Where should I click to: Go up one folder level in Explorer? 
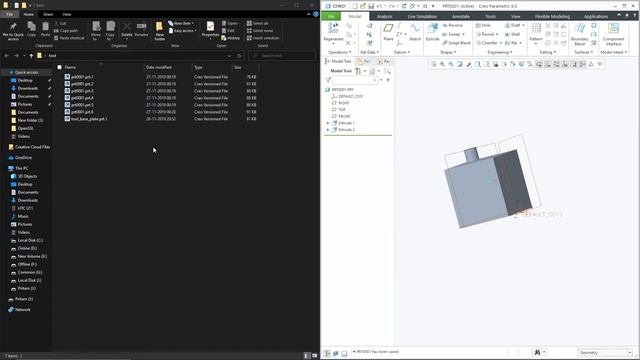[31, 56]
